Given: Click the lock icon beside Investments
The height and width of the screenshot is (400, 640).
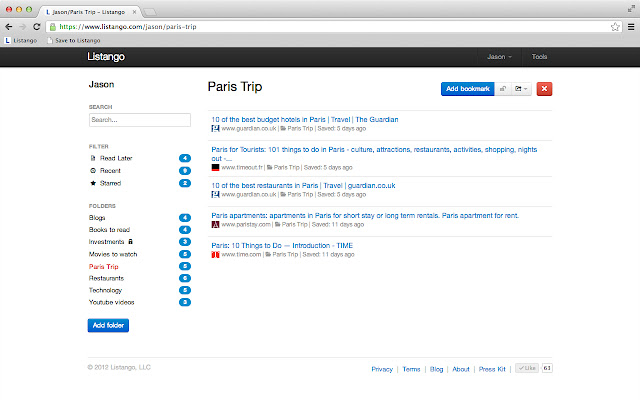Looking at the screenshot, I should (x=131, y=242).
